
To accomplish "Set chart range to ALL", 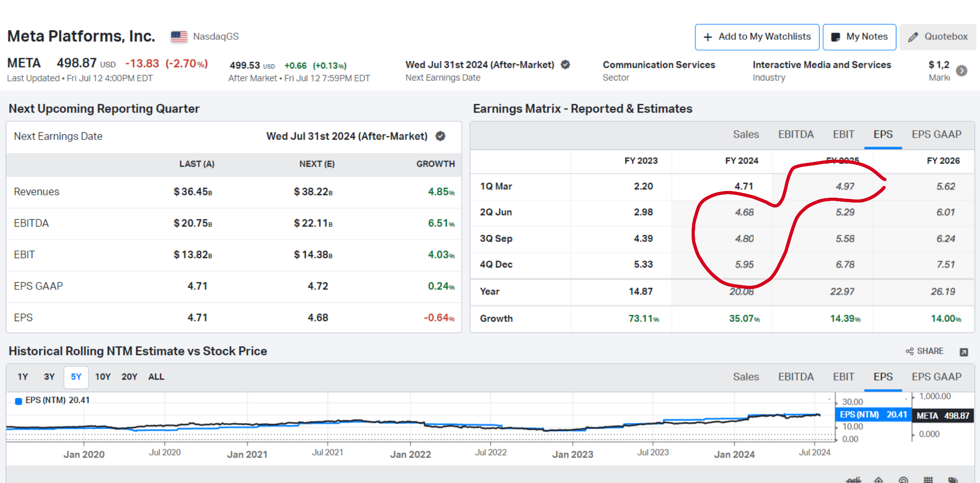I will tap(156, 377).
